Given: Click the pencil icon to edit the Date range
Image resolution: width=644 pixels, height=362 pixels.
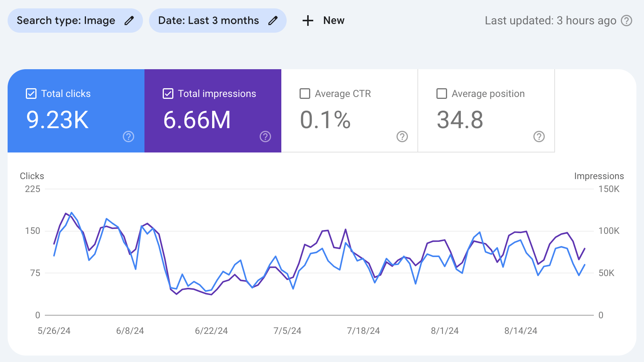Looking at the screenshot, I should (273, 21).
